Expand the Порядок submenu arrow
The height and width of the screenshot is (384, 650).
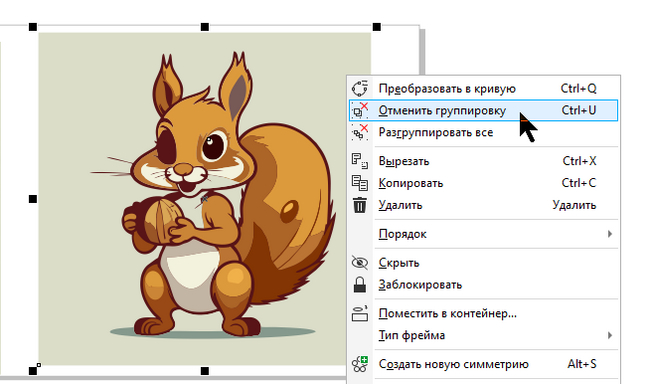click(x=610, y=234)
